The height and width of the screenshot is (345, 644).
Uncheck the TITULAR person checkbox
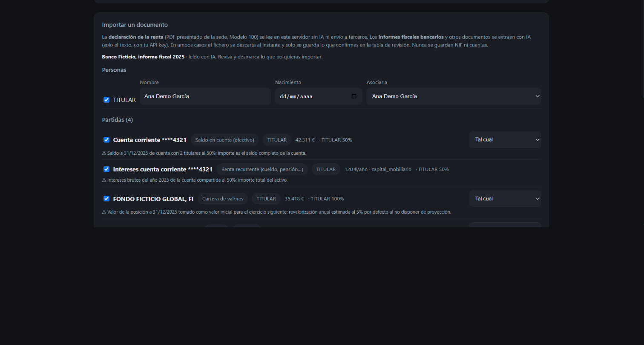[106, 100]
